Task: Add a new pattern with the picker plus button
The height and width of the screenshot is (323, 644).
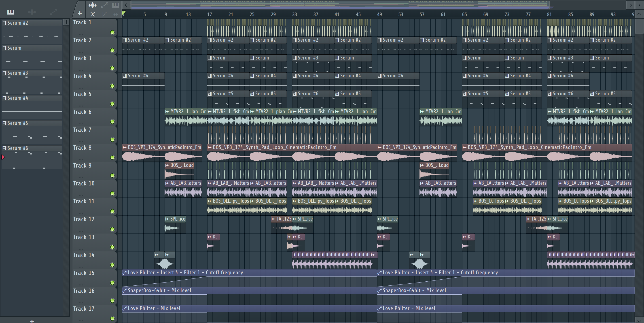Action: click(32, 321)
